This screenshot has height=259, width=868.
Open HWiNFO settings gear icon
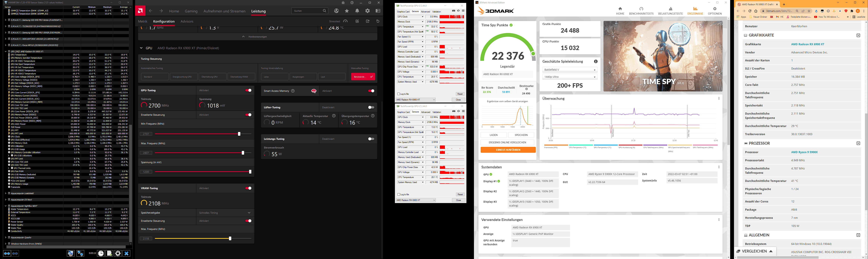118,253
